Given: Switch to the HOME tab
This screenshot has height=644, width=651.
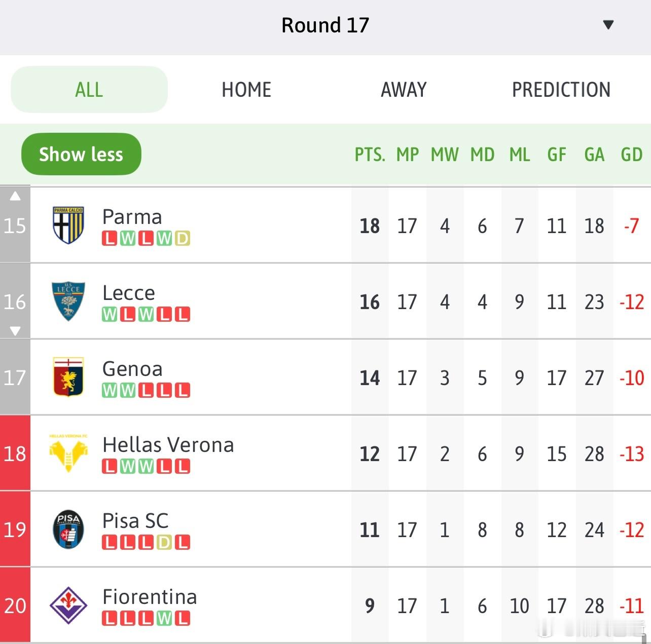Looking at the screenshot, I should point(246,90).
